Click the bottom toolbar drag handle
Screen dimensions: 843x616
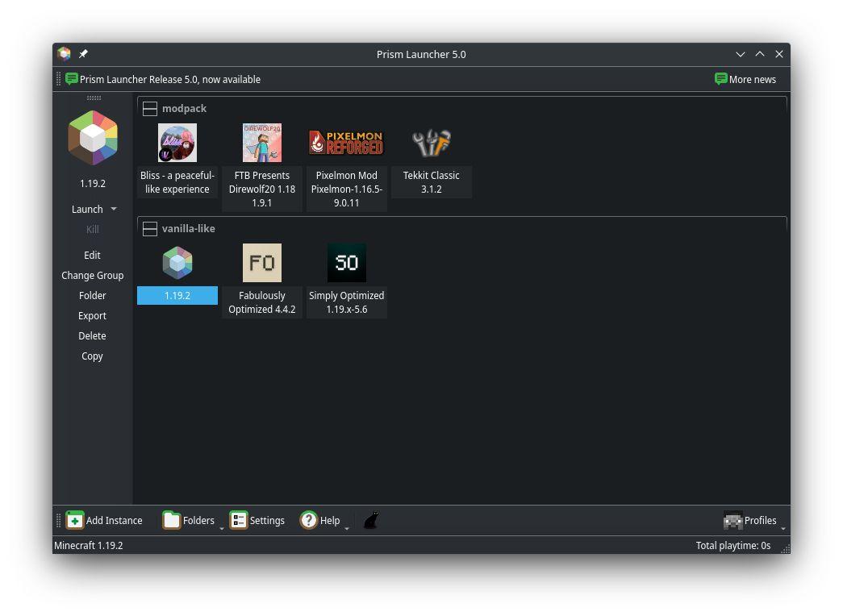pos(59,520)
